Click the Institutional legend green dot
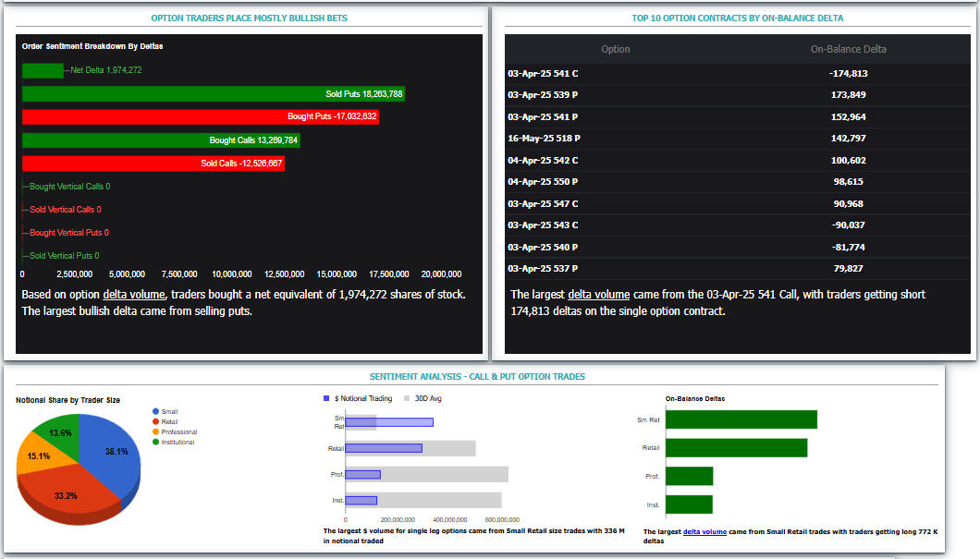Screen dimensions: 980x559 coord(155,442)
